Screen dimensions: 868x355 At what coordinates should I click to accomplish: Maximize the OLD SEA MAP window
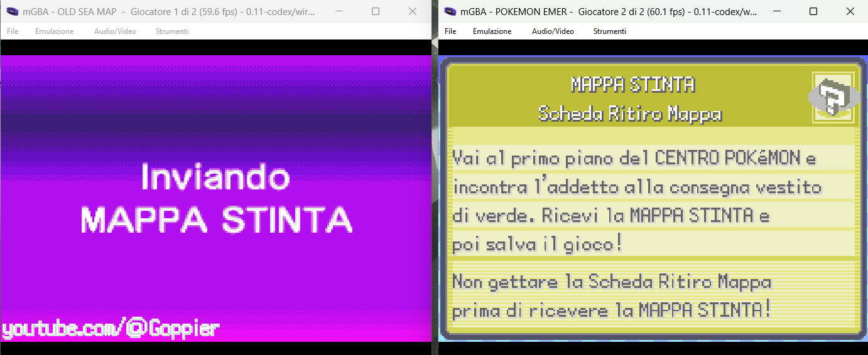376,11
